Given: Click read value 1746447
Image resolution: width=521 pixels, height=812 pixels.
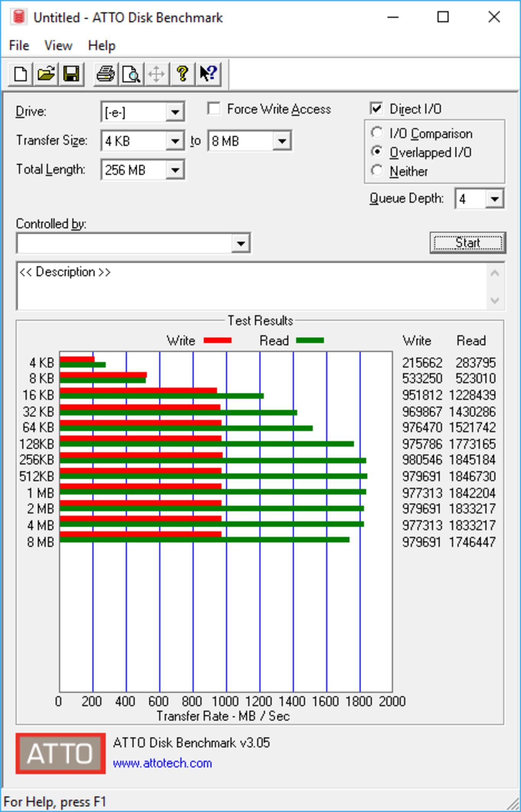Looking at the screenshot, I should click(x=472, y=542).
